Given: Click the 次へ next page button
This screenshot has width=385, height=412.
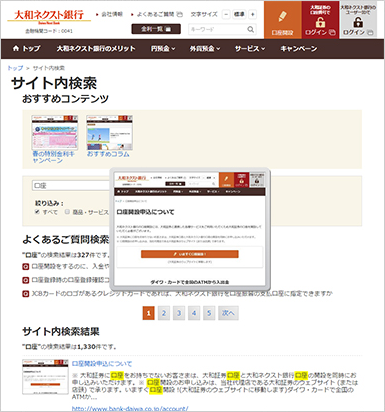Looking at the screenshot, I should tap(228, 313).
